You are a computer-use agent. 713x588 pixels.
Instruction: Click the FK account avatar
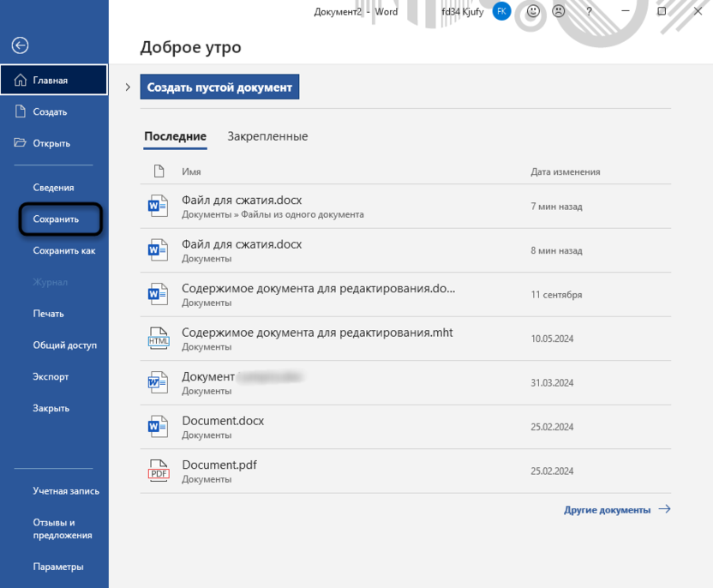pyautogui.click(x=500, y=12)
